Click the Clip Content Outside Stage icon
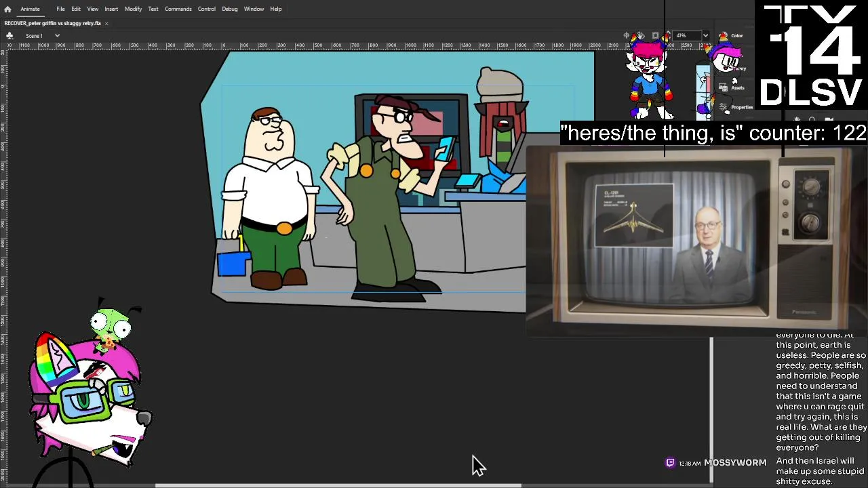The image size is (868, 488). coord(655,35)
